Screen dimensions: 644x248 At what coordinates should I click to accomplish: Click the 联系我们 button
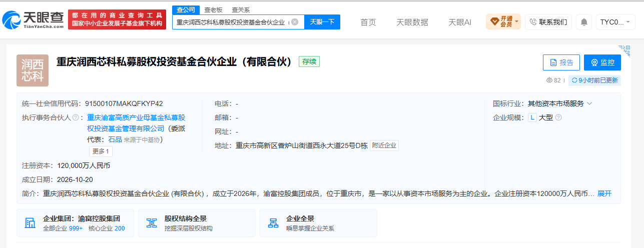(548, 22)
